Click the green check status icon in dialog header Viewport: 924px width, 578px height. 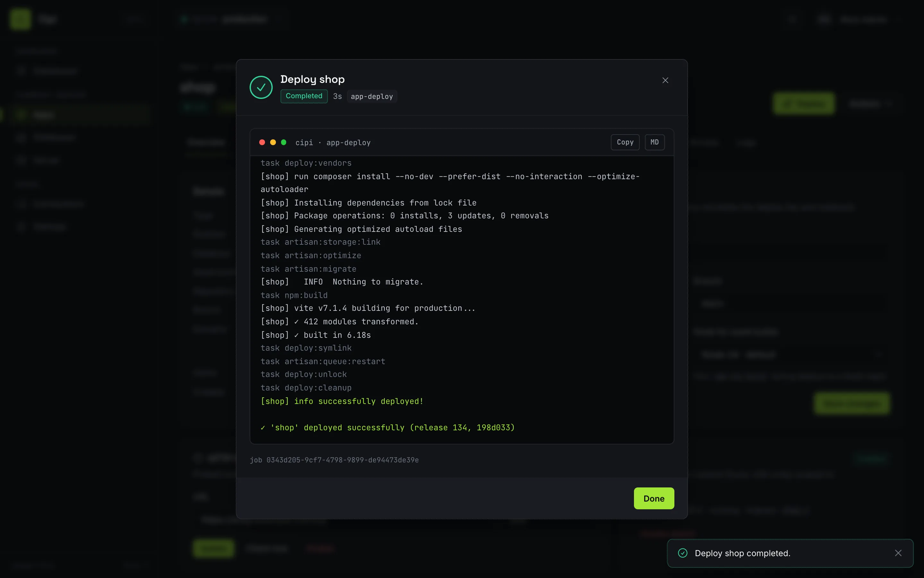point(261,88)
